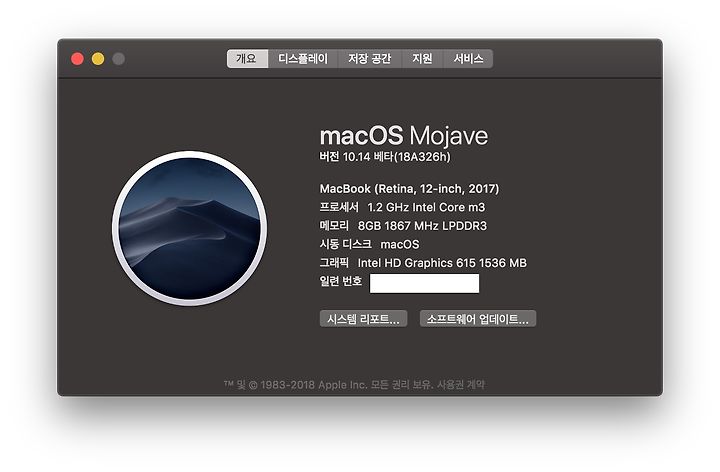Close the About This Mac window
The width and height of the screenshot is (720, 472).
(77, 59)
